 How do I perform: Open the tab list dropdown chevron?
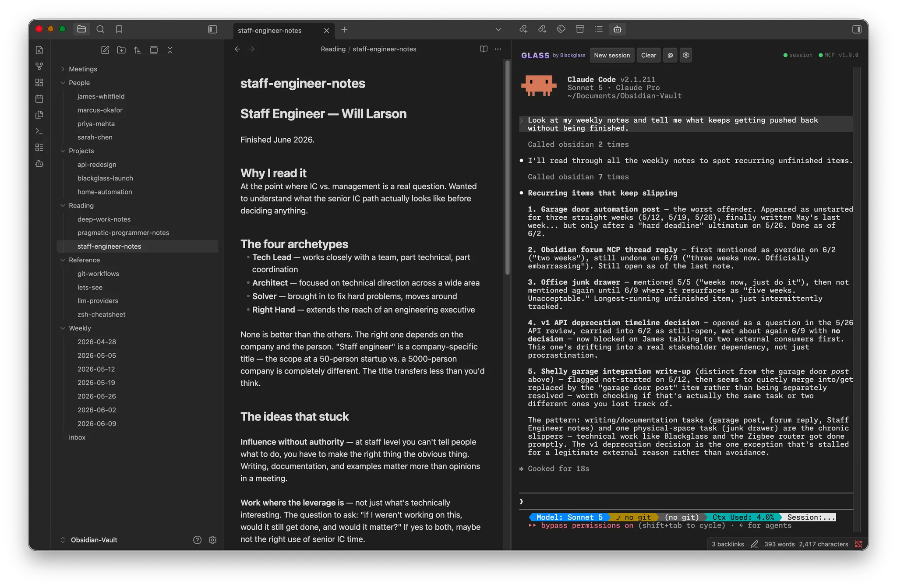498,30
